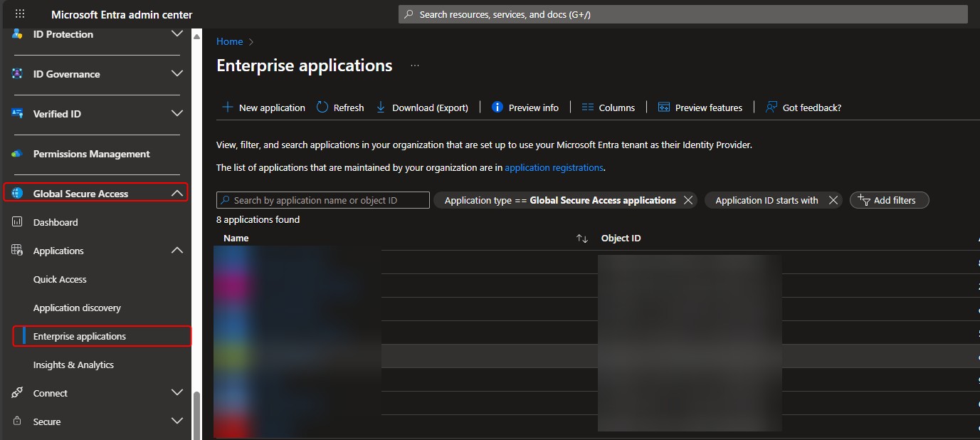The width and height of the screenshot is (980, 440).
Task: Expand the ID Governance section
Action: click(177, 74)
